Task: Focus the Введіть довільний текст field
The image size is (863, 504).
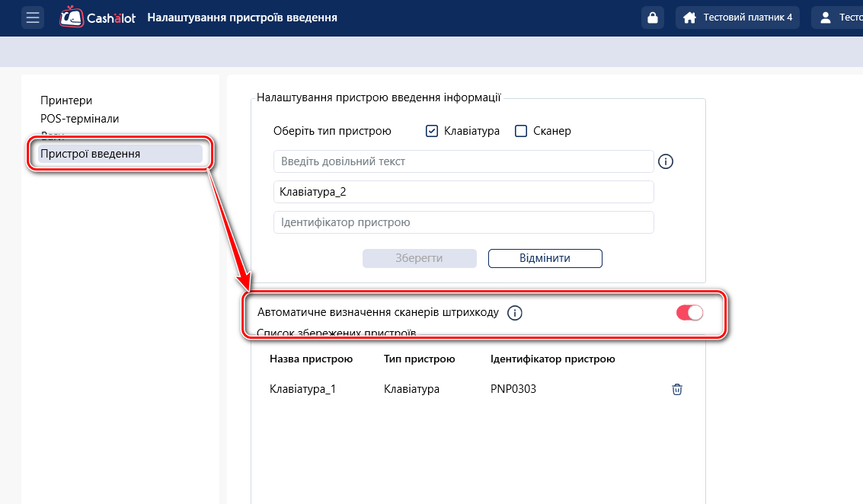Action: (x=463, y=161)
